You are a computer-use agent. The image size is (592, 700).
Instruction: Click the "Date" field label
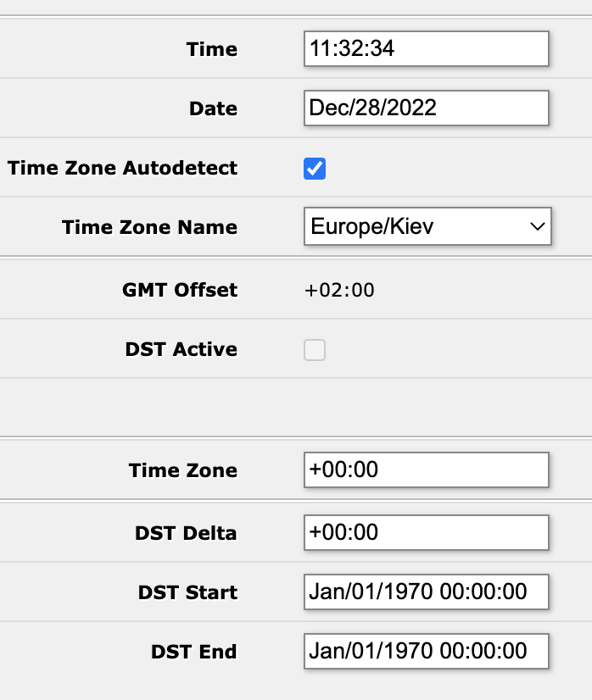[x=214, y=109]
